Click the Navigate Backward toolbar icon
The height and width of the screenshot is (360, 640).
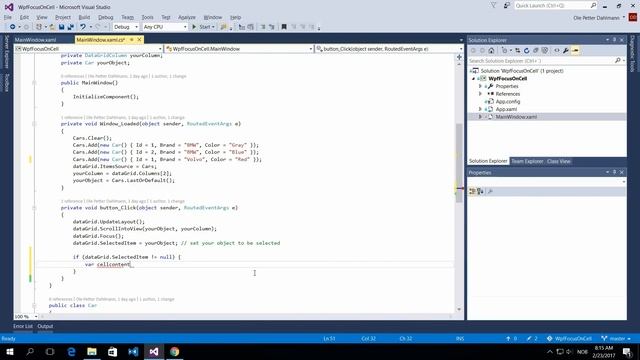(x=12, y=27)
